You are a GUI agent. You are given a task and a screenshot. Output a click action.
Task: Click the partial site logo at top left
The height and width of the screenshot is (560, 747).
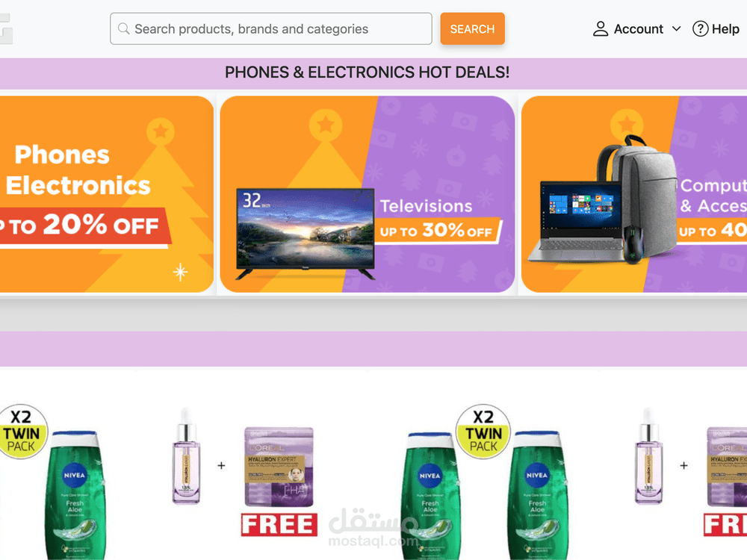pos(6,29)
